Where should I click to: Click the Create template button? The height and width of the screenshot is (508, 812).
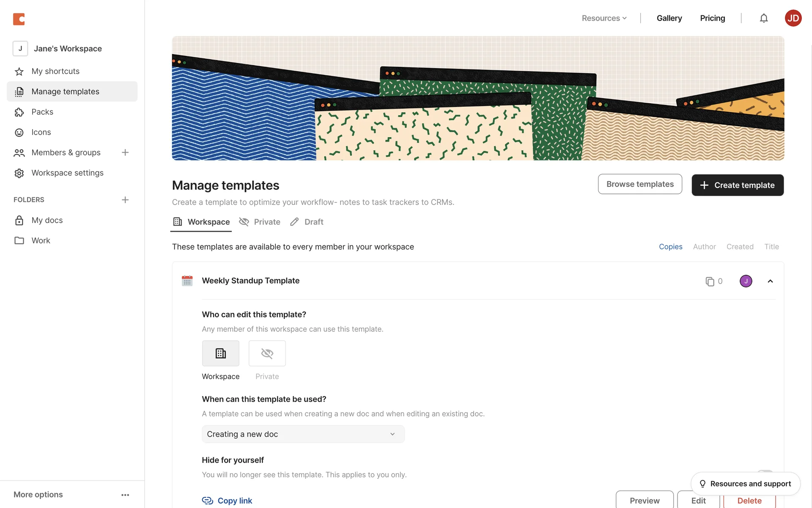pos(737,185)
